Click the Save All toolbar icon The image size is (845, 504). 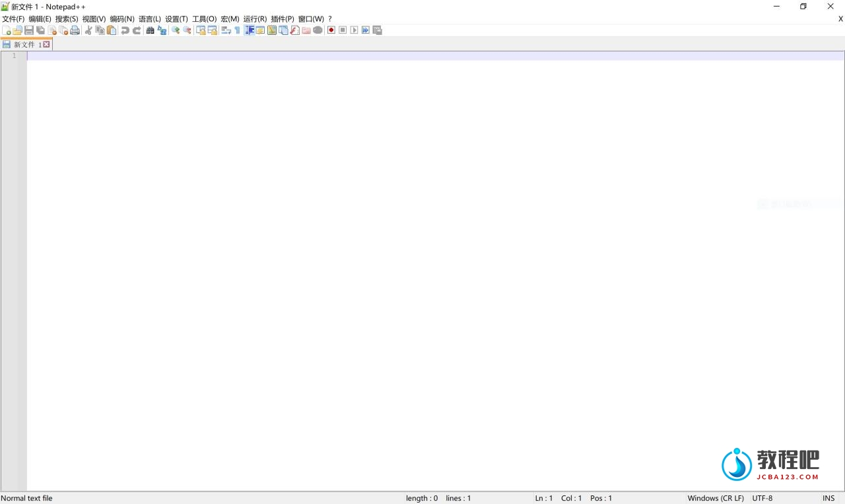40,30
